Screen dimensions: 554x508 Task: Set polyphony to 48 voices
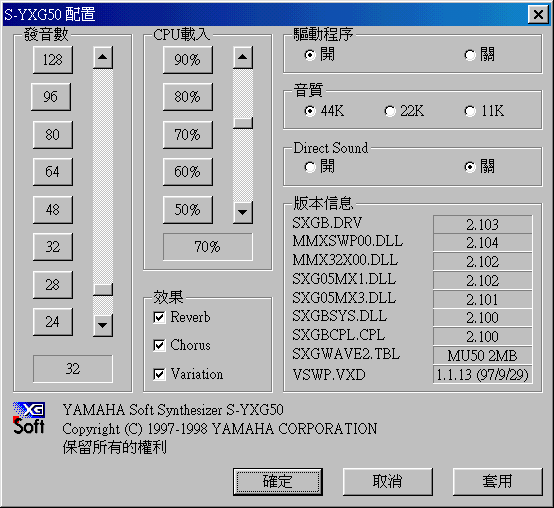(x=53, y=210)
